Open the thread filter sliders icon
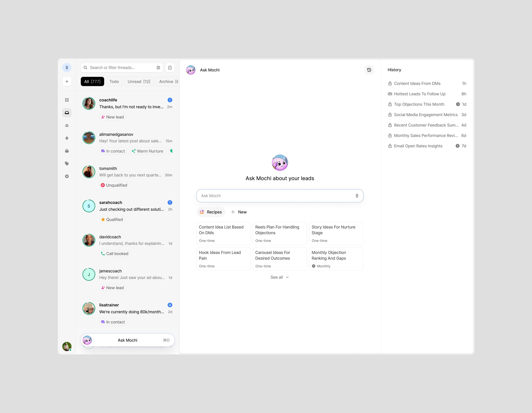 158,68
